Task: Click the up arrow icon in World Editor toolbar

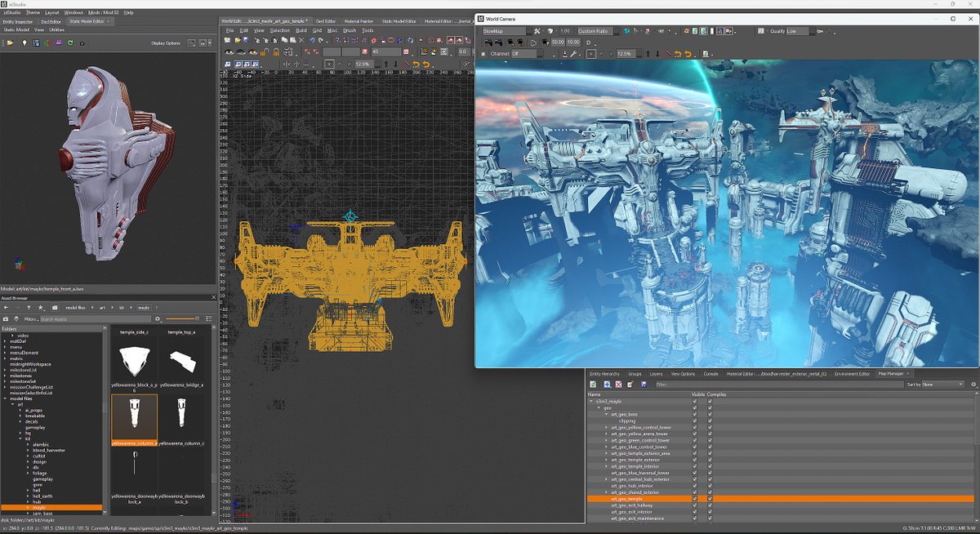Action: (386, 65)
